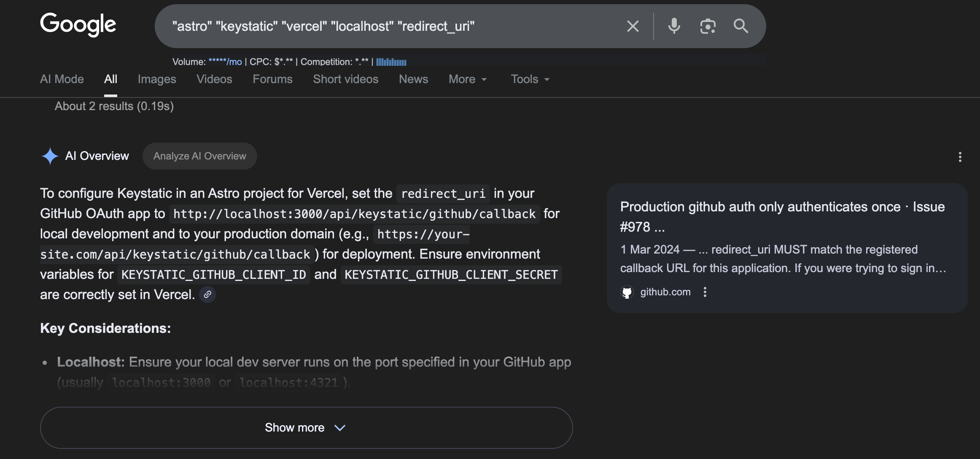Submit search with the magnifying glass icon
Screen dimensions: 980x459
point(741,26)
